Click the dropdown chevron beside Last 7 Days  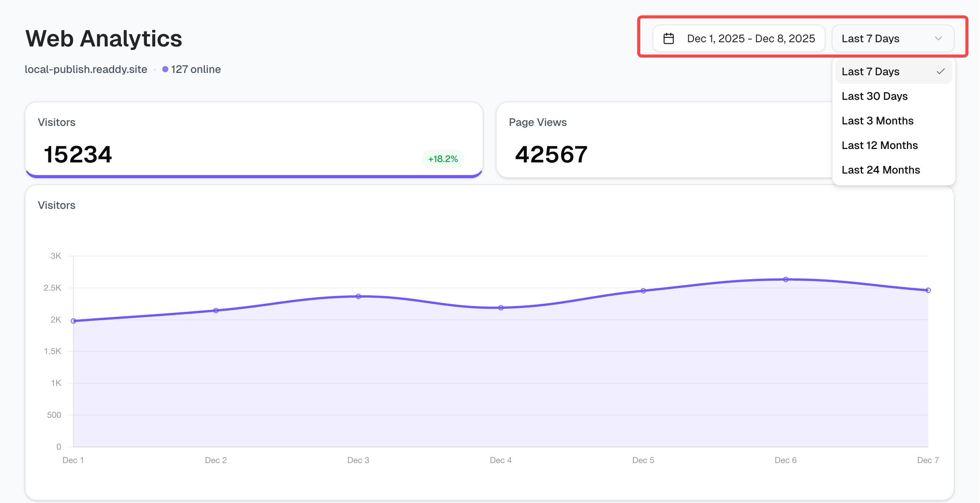938,38
